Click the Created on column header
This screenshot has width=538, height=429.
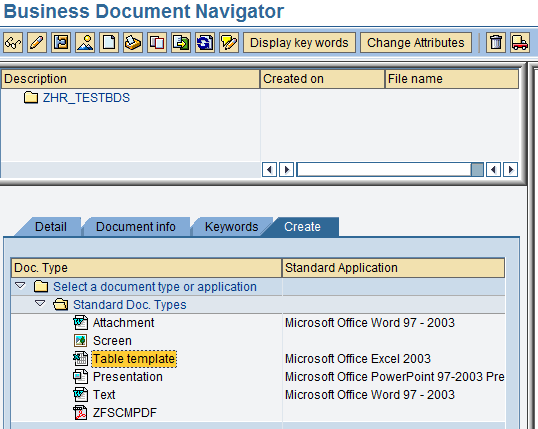(x=323, y=79)
